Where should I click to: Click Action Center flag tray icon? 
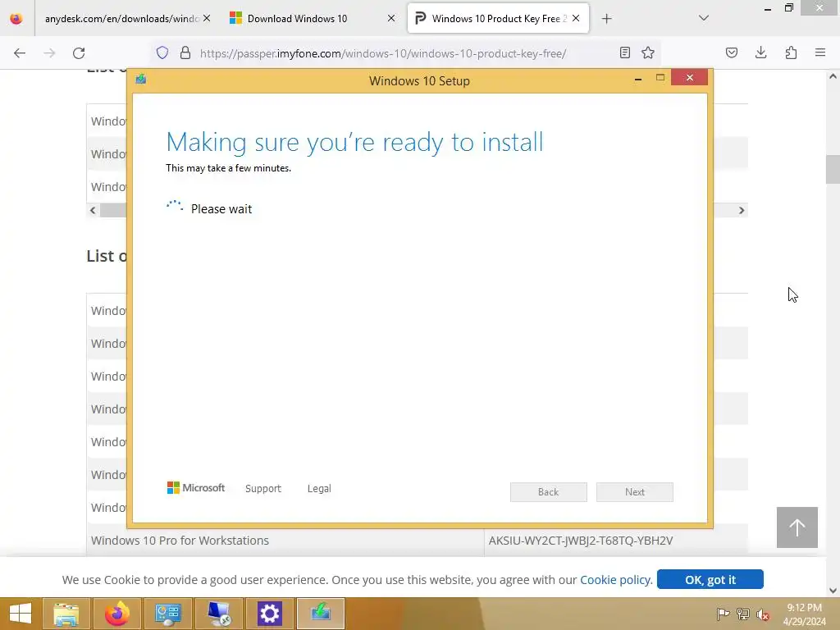coord(723,614)
